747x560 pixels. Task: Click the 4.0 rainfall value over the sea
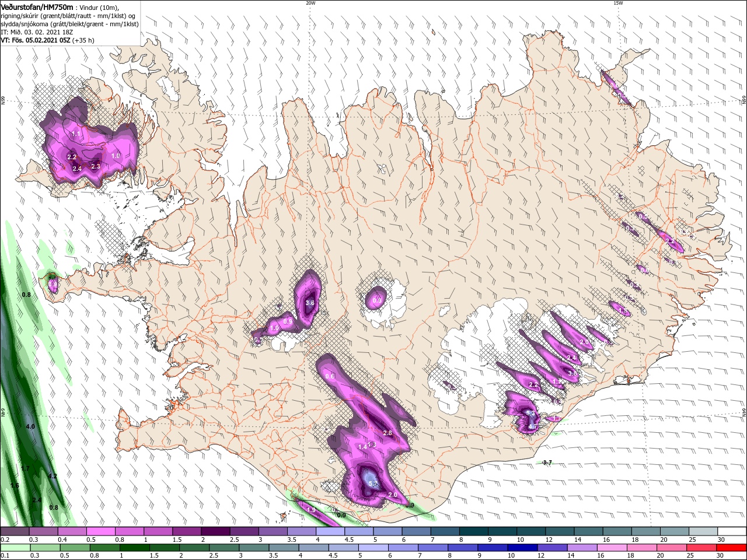(x=31, y=426)
